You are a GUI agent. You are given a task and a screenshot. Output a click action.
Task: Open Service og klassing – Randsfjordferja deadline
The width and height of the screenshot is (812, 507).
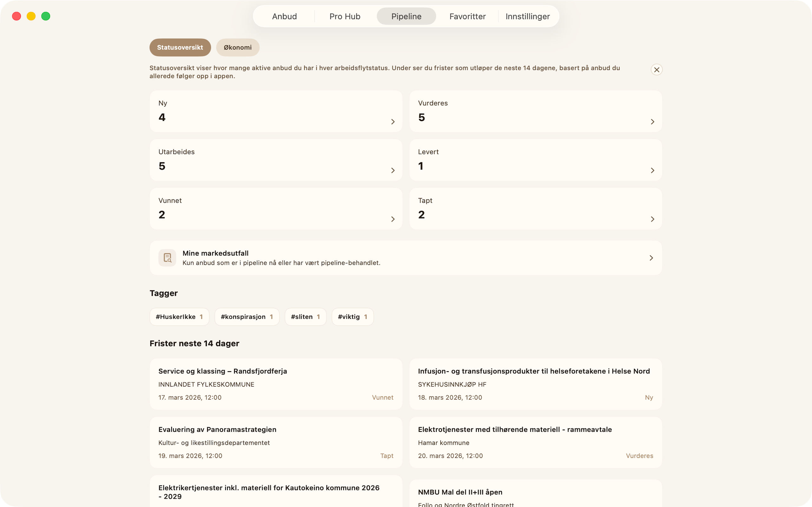point(276,384)
